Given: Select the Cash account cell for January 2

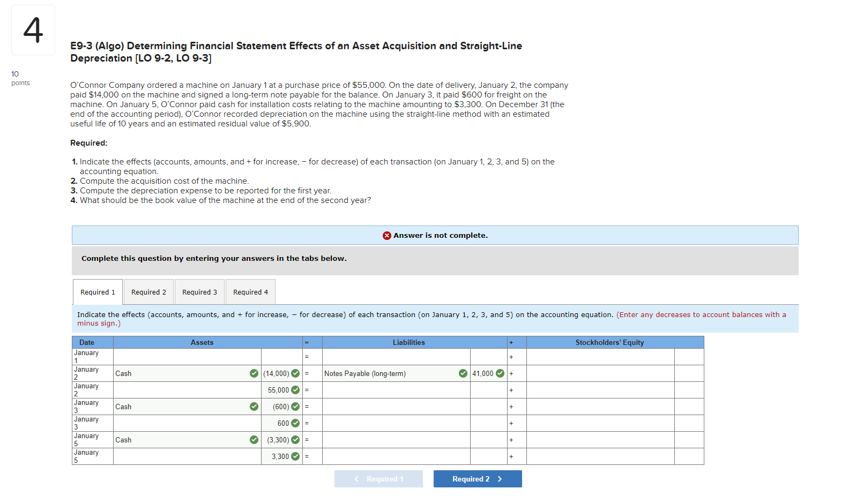Looking at the screenshot, I should (x=187, y=373).
